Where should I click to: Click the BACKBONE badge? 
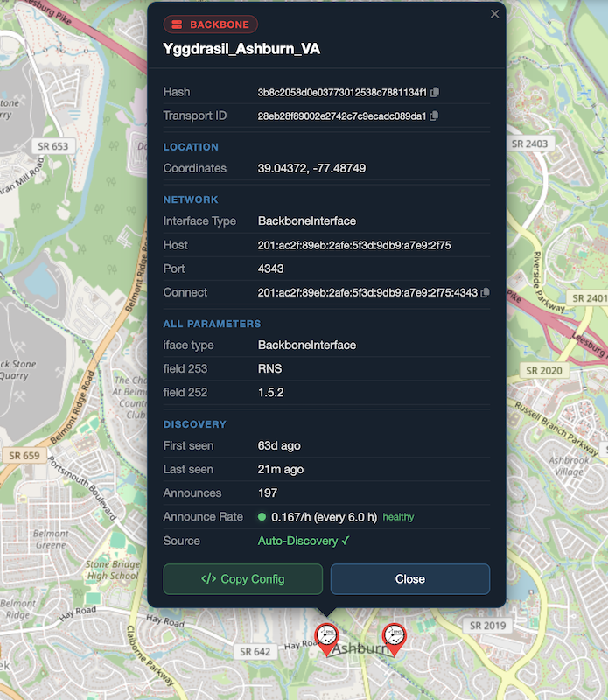tap(211, 24)
